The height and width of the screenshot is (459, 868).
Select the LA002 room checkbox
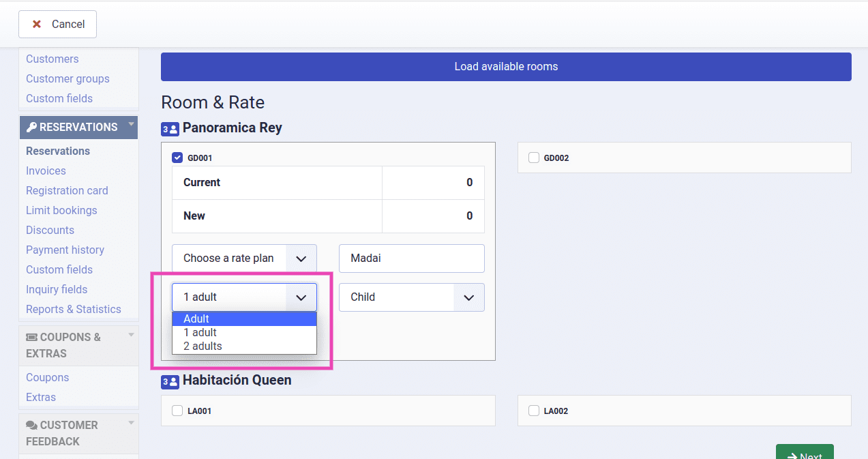[x=534, y=411]
